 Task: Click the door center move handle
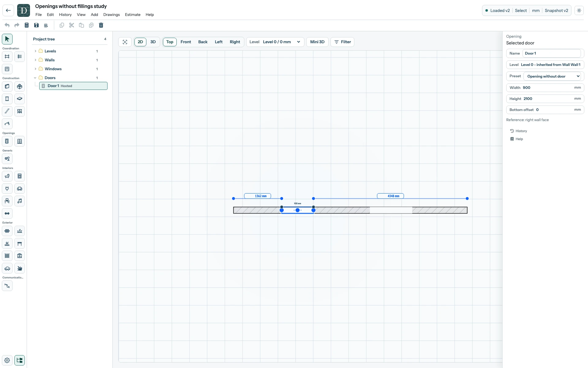point(297,210)
